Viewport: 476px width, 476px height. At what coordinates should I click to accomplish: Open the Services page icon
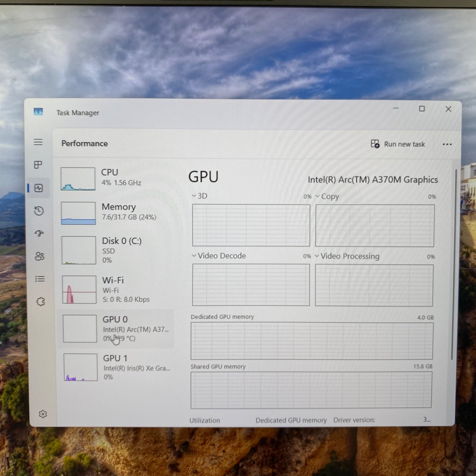click(x=41, y=301)
